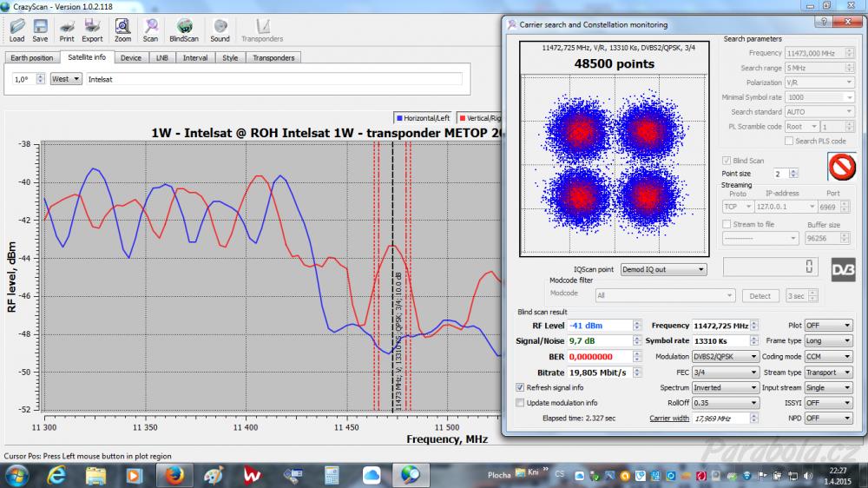Uncheck Refresh signal info
The width and height of the screenshot is (868, 488).
[520, 388]
